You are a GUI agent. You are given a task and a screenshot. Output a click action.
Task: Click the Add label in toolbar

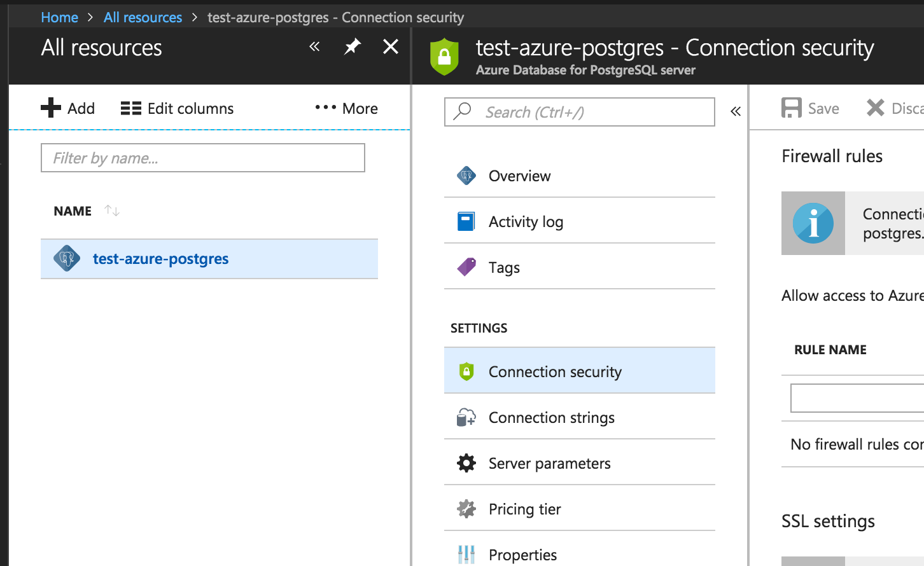click(81, 109)
